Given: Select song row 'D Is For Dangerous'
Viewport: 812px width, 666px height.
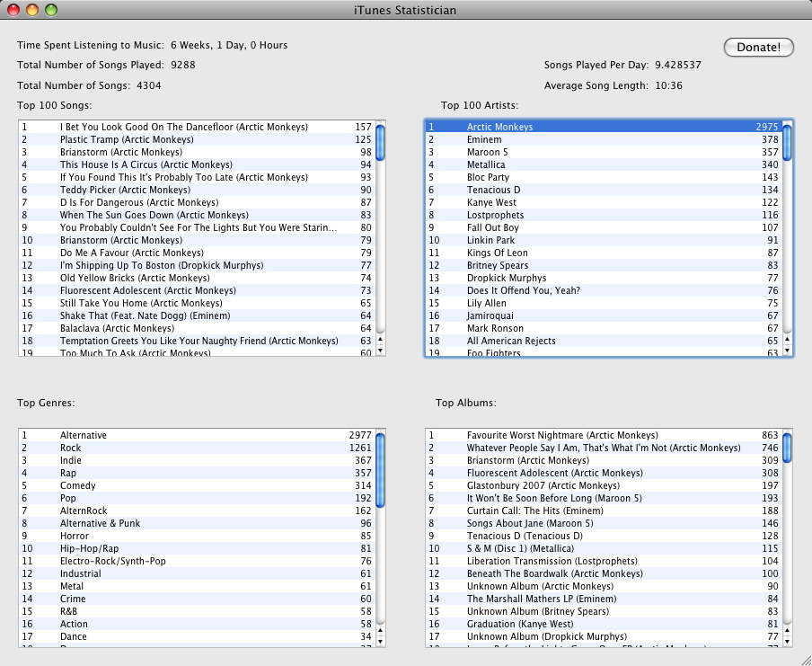Looking at the screenshot, I should click(x=197, y=202).
